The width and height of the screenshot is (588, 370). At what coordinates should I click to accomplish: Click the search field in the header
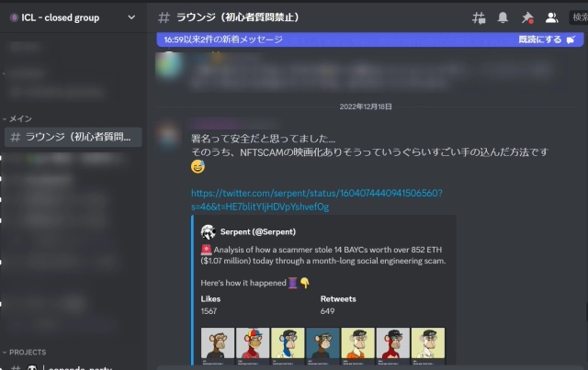pos(579,17)
